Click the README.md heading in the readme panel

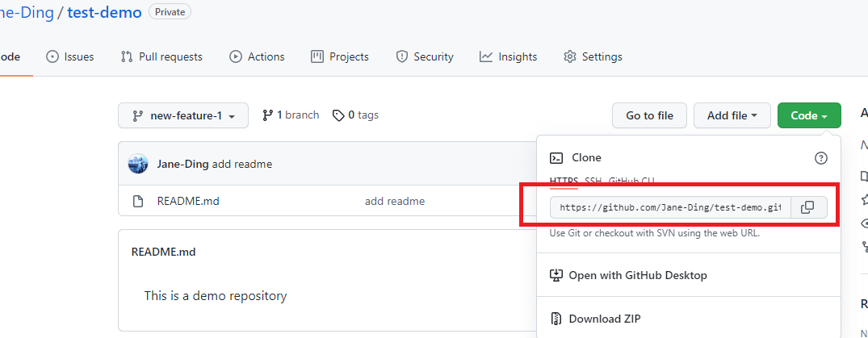pyautogui.click(x=163, y=252)
